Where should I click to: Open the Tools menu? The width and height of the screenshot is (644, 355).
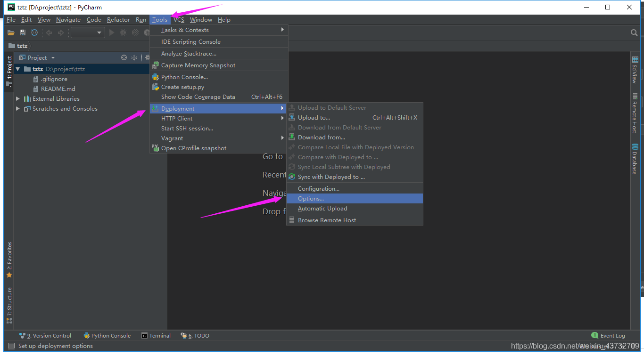160,20
